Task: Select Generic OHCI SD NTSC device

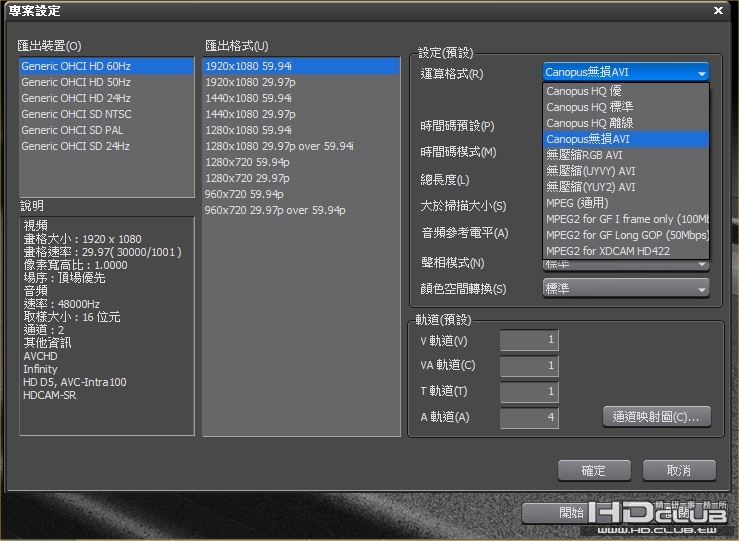Action: (107, 114)
